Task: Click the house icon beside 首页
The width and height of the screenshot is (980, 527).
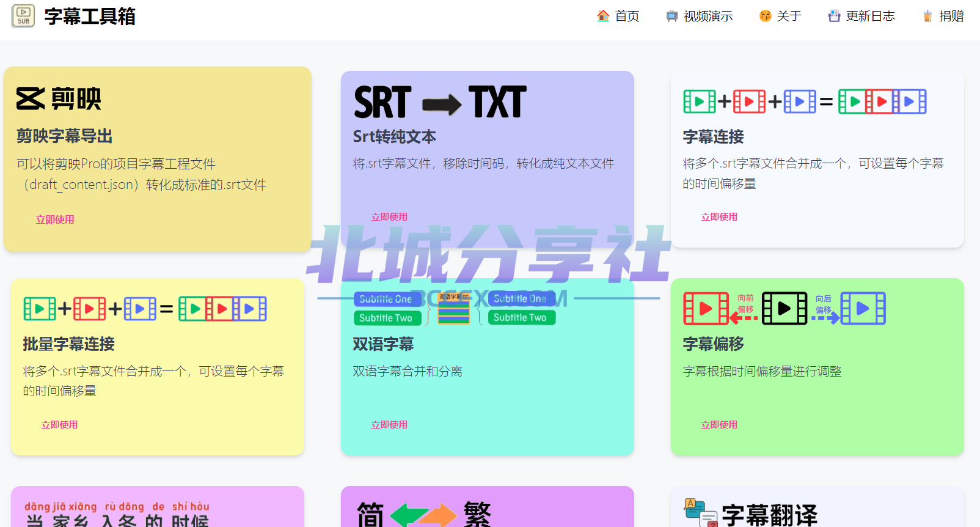Action: tap(603, 16)
